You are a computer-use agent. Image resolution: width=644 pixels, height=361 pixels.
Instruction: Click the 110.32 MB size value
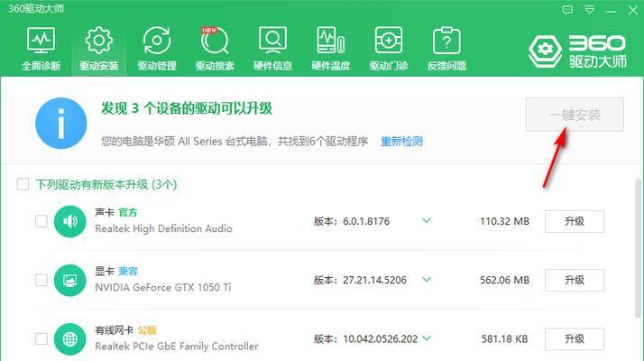point(504,221)
